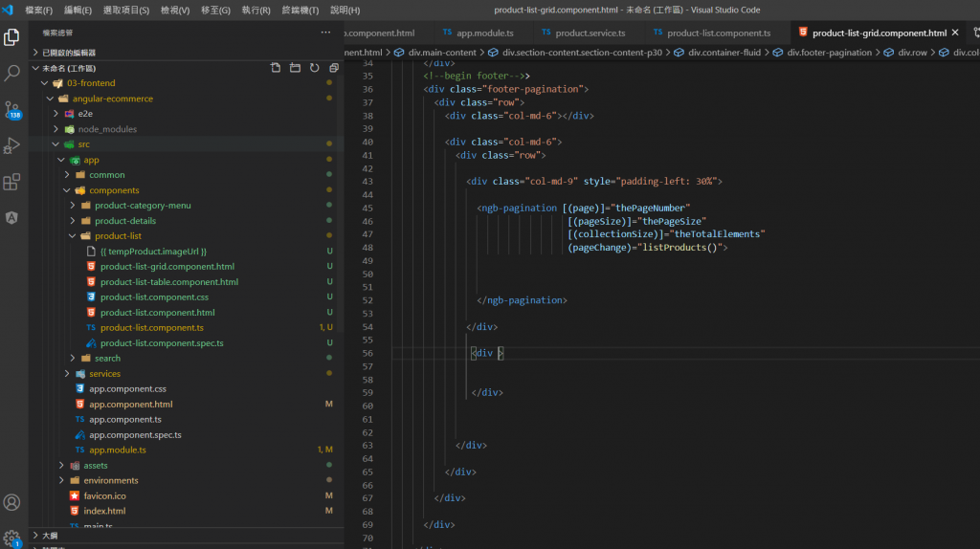Open the Extensions view
The image size is (980, 549).
click(11, 182)
